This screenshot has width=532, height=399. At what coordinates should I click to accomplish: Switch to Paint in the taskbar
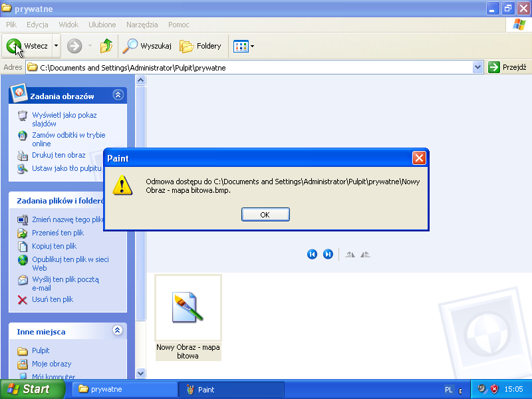(233, 389)
